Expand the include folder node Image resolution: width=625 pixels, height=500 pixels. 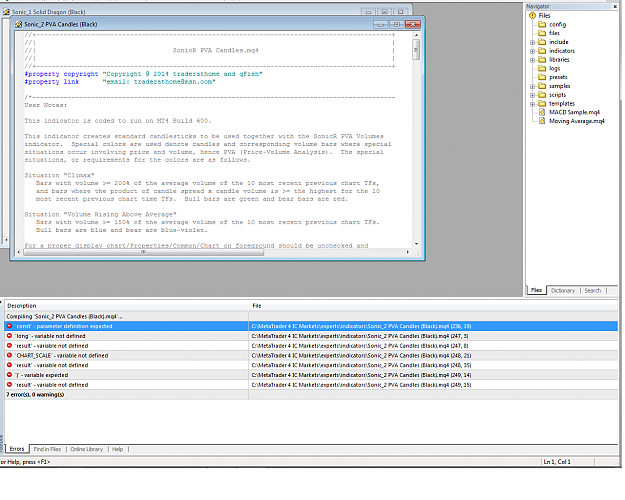(532, 42)
